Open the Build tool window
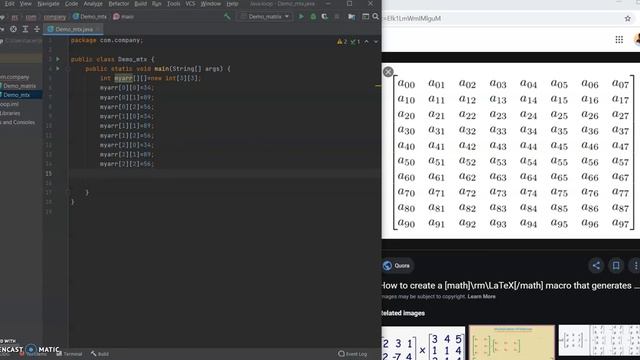 click(100, 354)
